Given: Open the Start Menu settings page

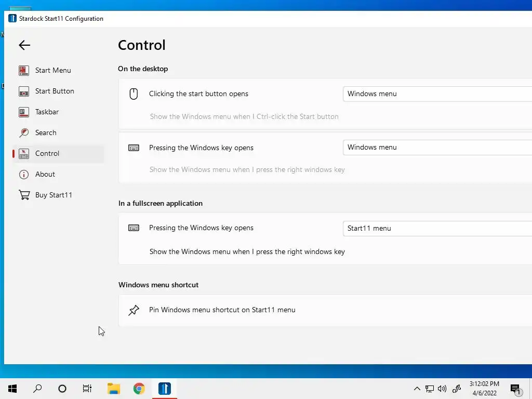Looking at the screenshot, I should pyautogui.click(x=58, y=70).
